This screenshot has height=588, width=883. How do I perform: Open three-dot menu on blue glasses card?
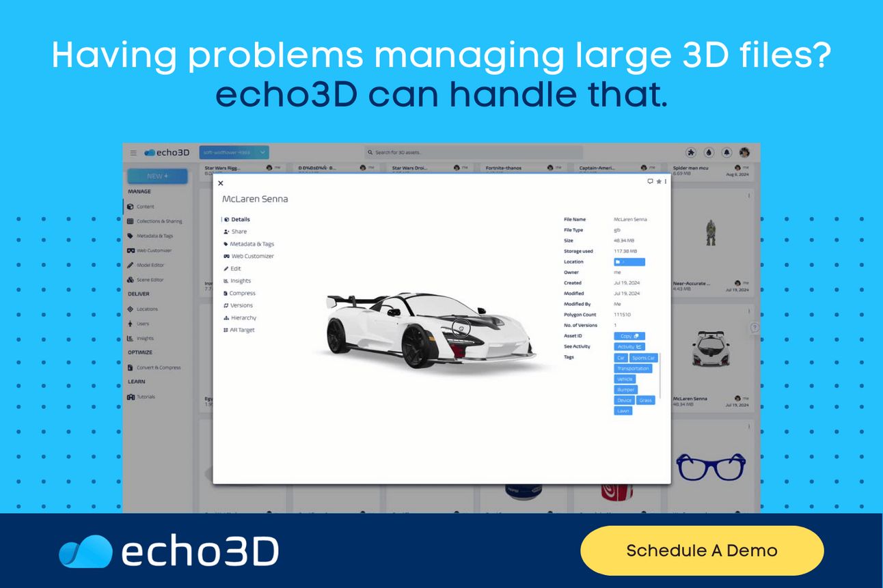coord(749,427)
